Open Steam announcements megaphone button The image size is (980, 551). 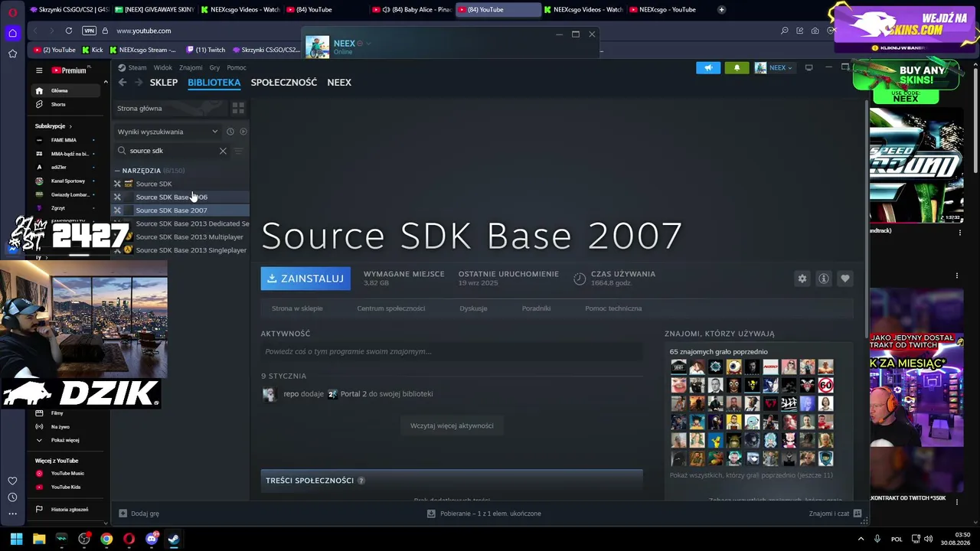(708, 67)
